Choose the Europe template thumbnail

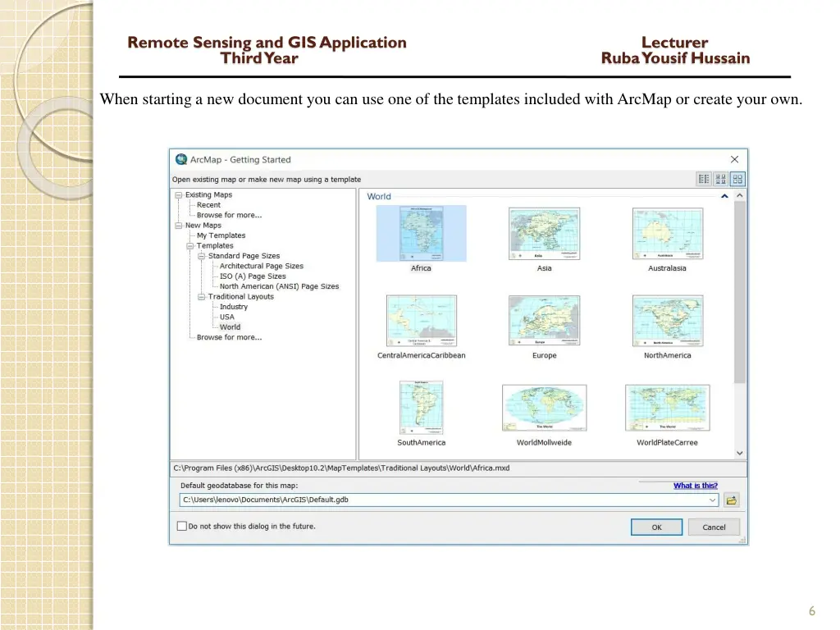[x=545, y=321]
